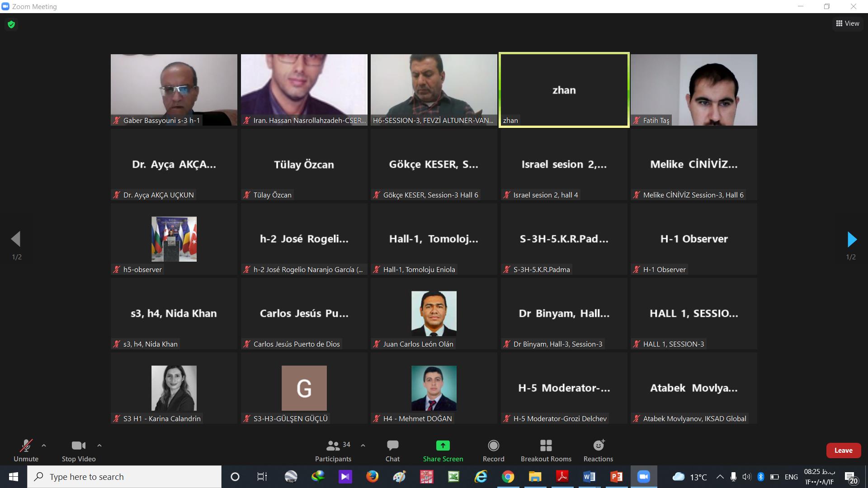The height and width of the screenshot is (488, 868).
Task: Select Fatih Taş video tile
Action: pyautogui.click(x=693, y=89)
